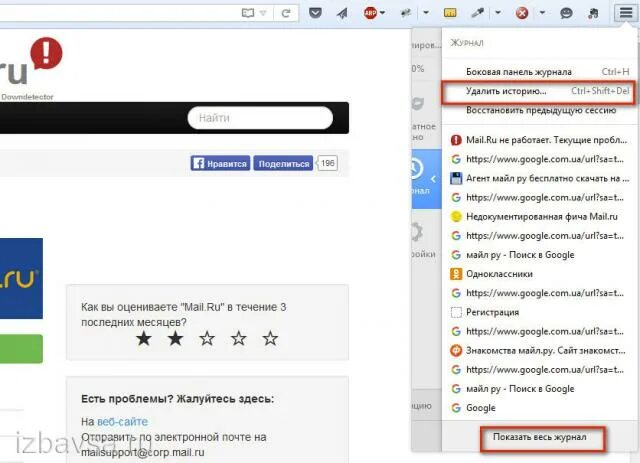This screenshot has height=463, width=640.
Task: Click the 196 share counter
Action: coord(327,163)
